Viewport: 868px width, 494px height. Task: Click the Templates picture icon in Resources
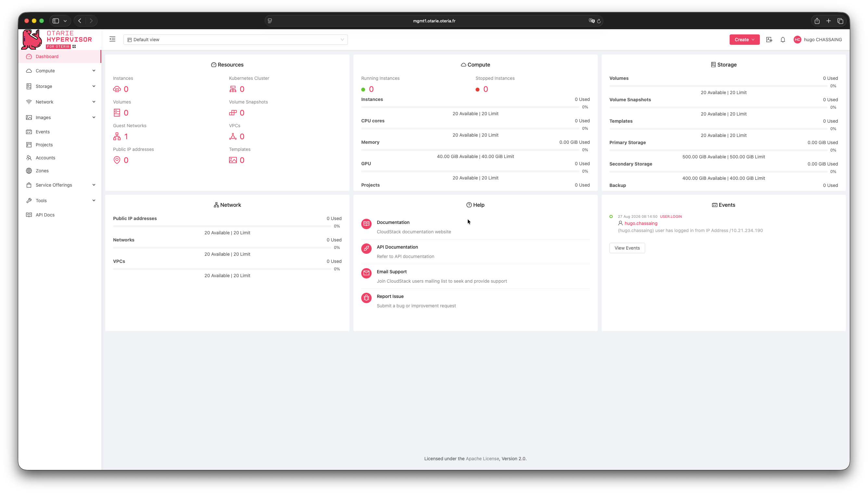(x=233, y=160)
